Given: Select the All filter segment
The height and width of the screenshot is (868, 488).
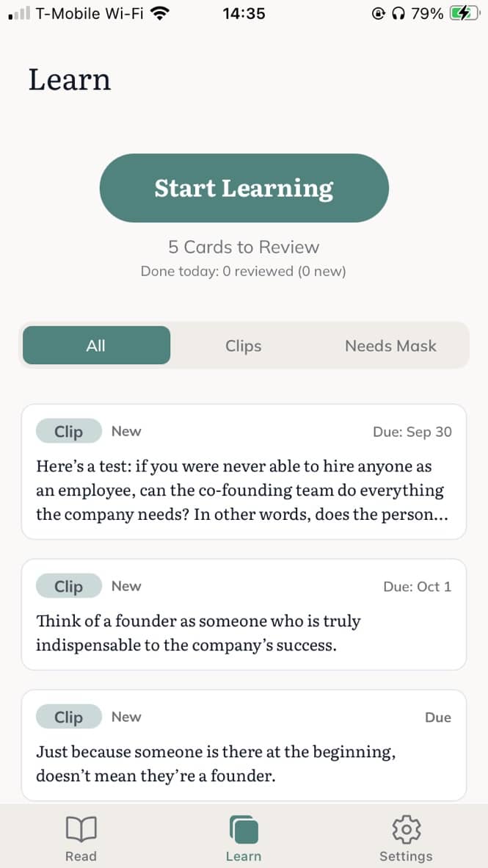Looking at the screenshot, I should 96,345.
